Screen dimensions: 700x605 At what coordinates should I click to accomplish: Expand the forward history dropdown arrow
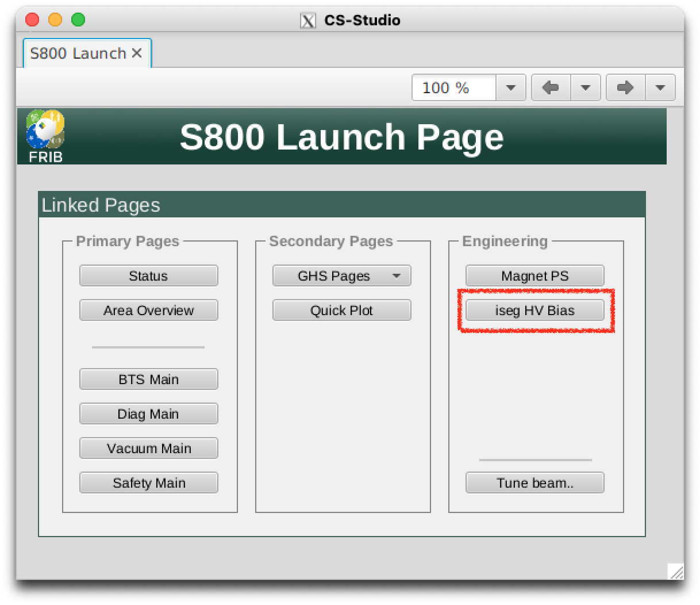[x=660, y=88]
